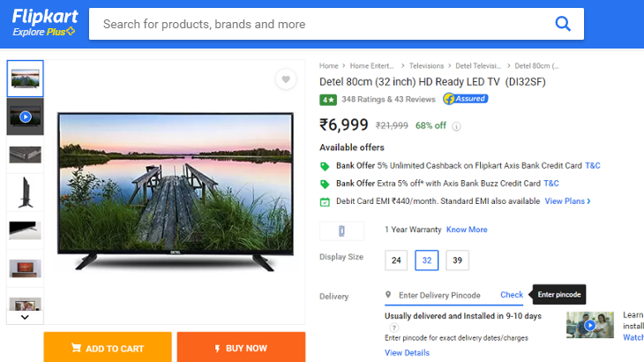The width and height of the screenshot is (644, 362).
Task: Select the 32 display size option
Action: pos(427,260)
